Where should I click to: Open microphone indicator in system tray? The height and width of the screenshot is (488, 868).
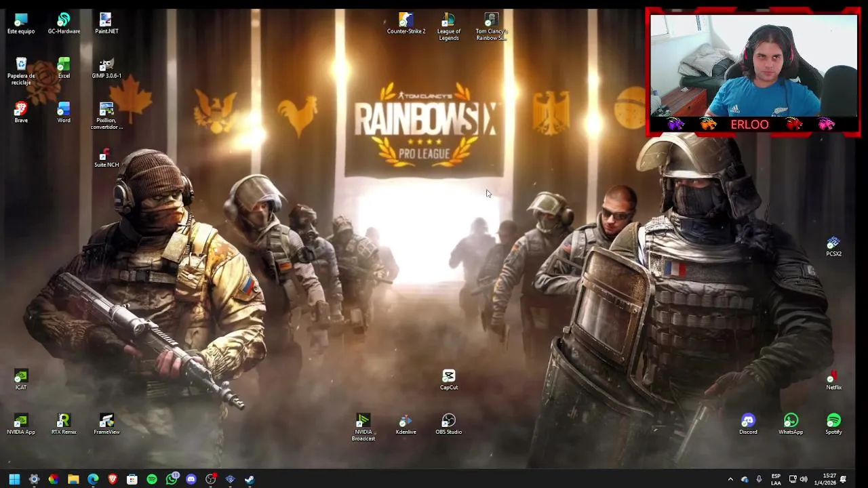click(759, 479)
